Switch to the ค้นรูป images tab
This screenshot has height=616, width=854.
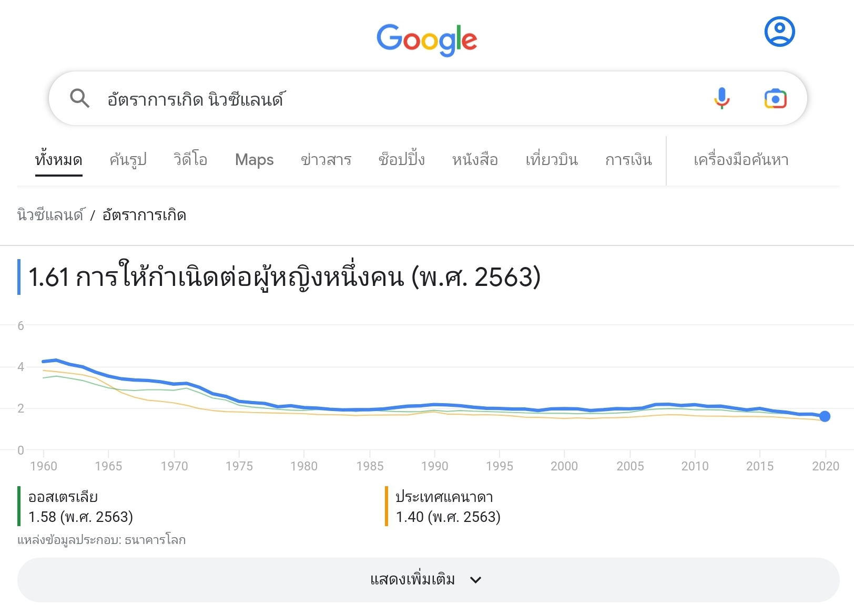coord(128,159)
